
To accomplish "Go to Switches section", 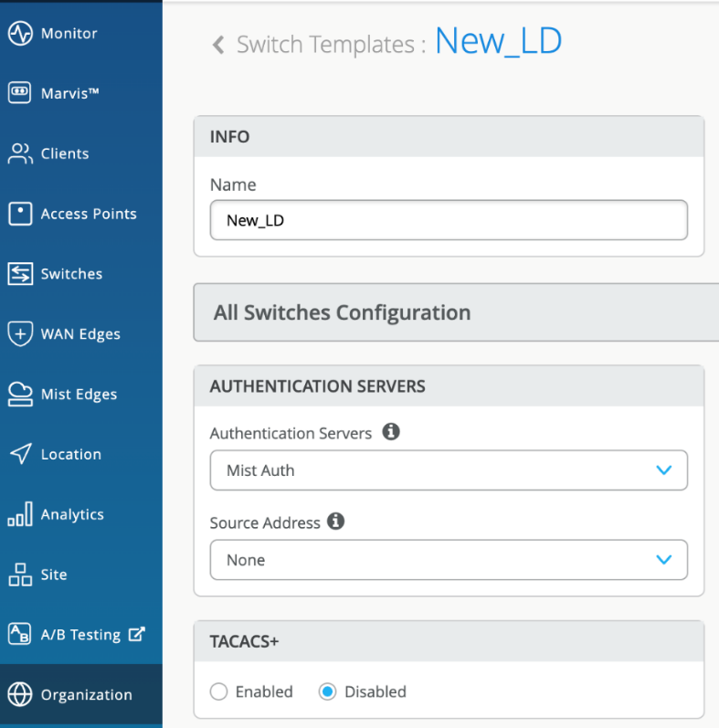I will 71,274.
